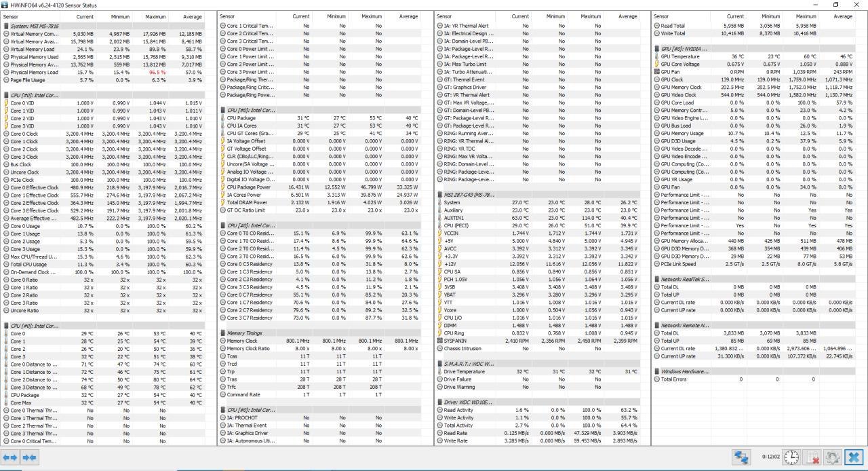Image resolution: width=868 pixels, height=471 pixels.
Task: Select the PCIe Clock row
Action: click(x=102, y=179)
